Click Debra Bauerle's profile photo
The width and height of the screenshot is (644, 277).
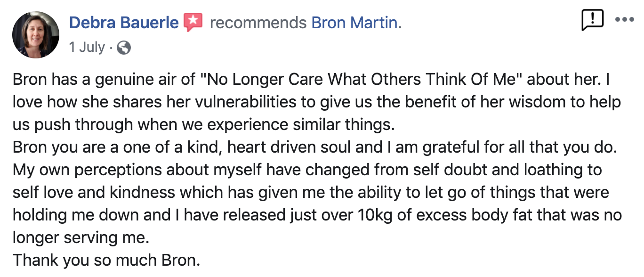click(35, 35)
